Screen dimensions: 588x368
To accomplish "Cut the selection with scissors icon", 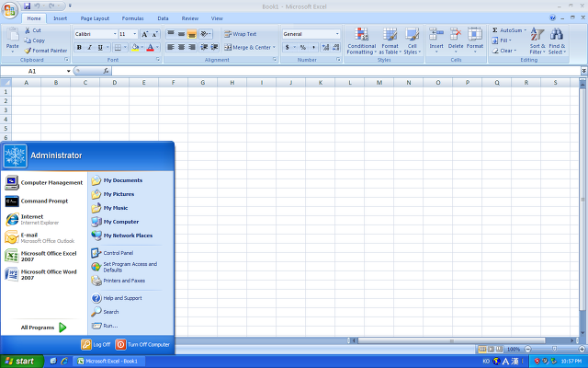I will tap(28, 30).
